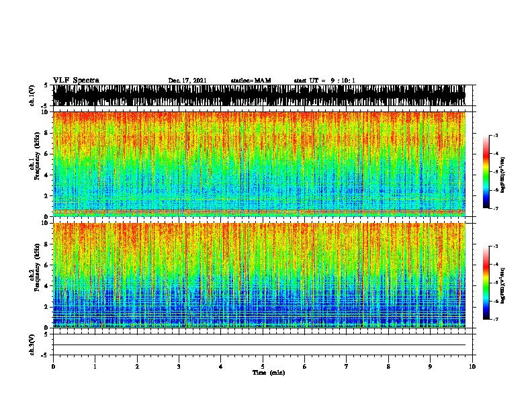The width and height of the screenshot is (532, 411).
Task: Click the "2" kHz tick on ch.2 frequency axis
Action: [x=47, y=307]
